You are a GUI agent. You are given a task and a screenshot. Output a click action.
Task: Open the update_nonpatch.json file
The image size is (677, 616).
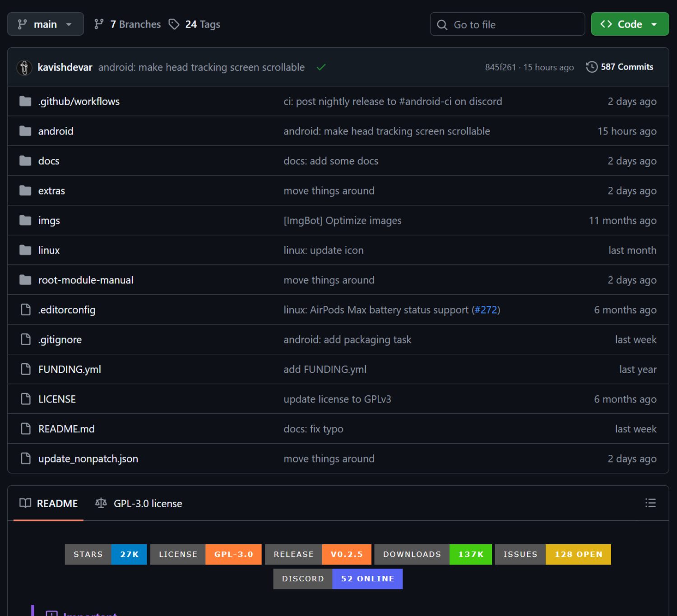click(x=88, y=459)
